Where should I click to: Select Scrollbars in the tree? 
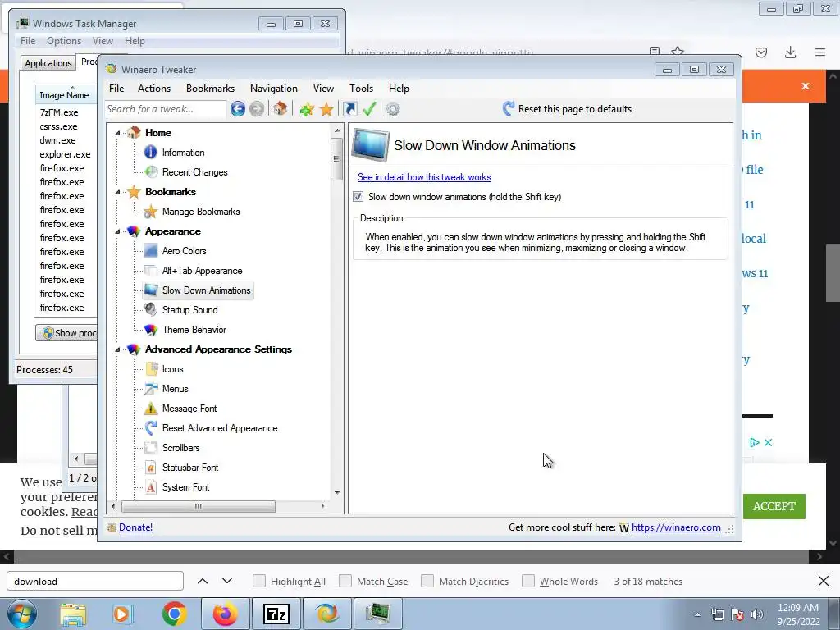click(x=181, y=448)
